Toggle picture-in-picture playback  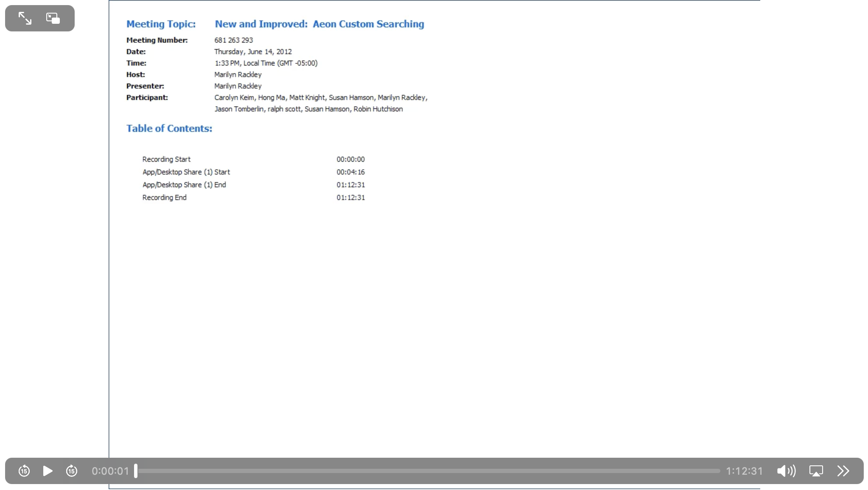53,18
